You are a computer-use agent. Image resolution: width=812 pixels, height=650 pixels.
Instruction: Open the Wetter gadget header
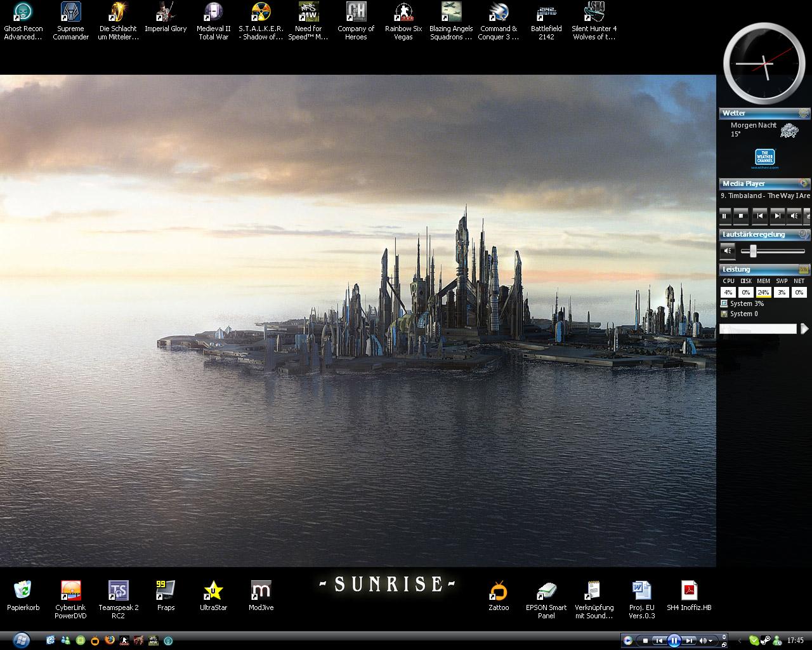764,113
